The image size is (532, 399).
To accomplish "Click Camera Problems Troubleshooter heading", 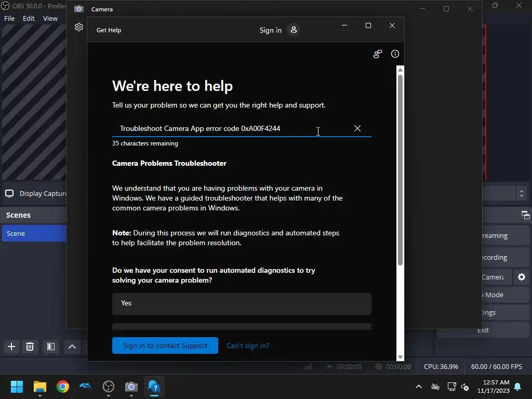I will pyautogui.click(x=169, y=163).
